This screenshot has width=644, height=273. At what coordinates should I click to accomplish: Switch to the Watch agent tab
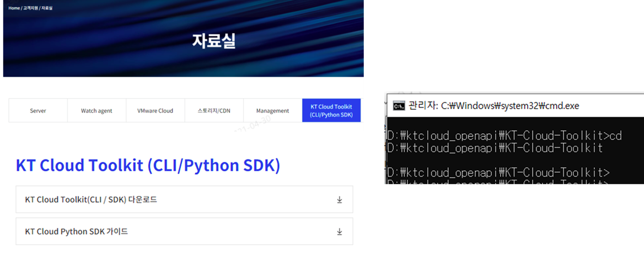click(96, 110)
